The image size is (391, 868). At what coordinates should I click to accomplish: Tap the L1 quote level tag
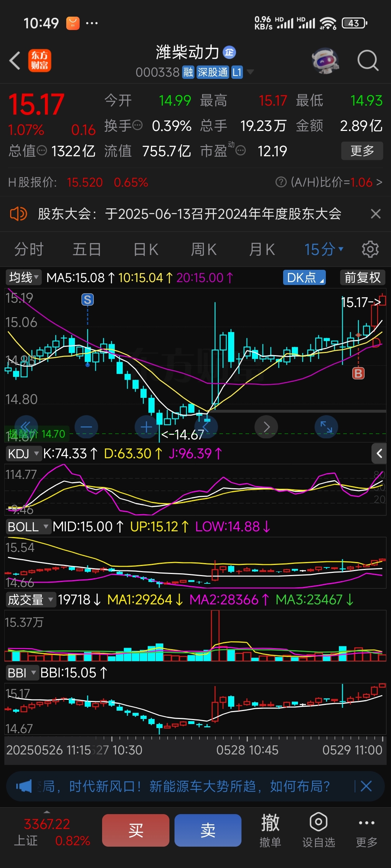click(x=237, y=72)
